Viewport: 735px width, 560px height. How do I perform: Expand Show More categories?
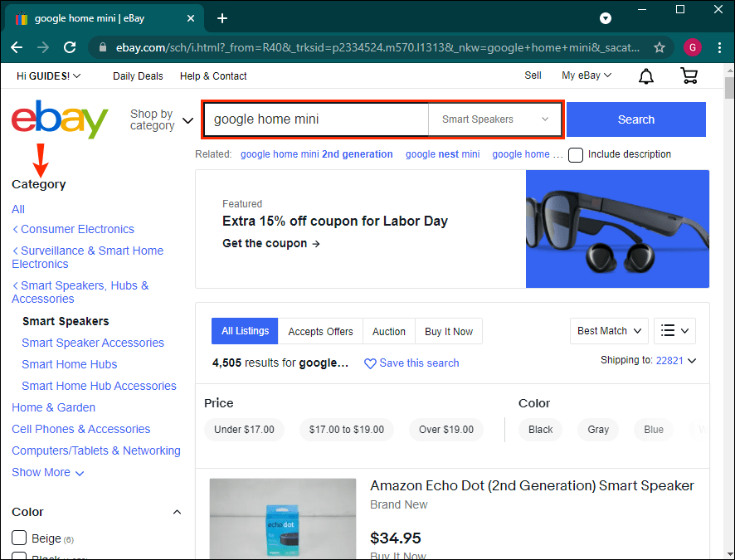pos(48,472)
